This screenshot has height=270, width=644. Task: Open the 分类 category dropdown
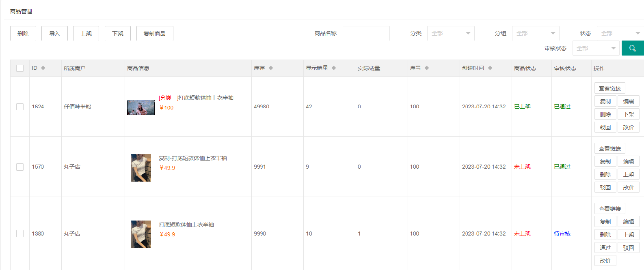coord(451,33)
